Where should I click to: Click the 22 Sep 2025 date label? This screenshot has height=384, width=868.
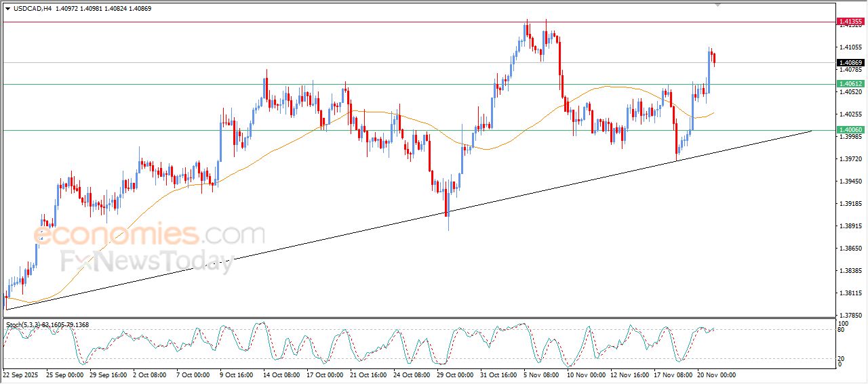click(21, 375)
